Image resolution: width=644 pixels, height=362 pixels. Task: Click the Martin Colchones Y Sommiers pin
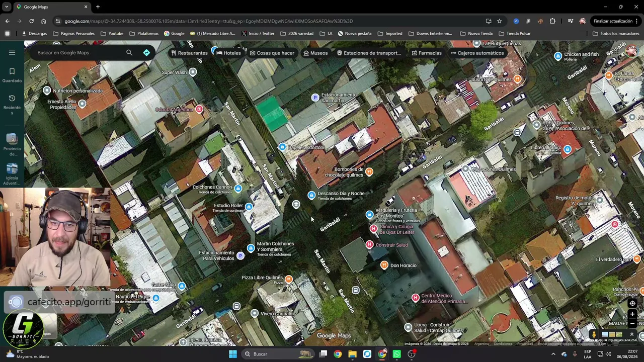coord(251,248)
